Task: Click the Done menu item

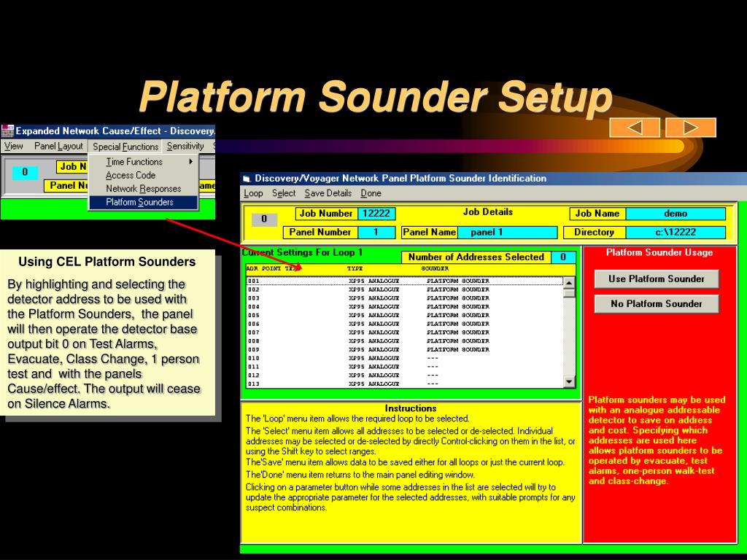Action: click(x=371, y=193)
